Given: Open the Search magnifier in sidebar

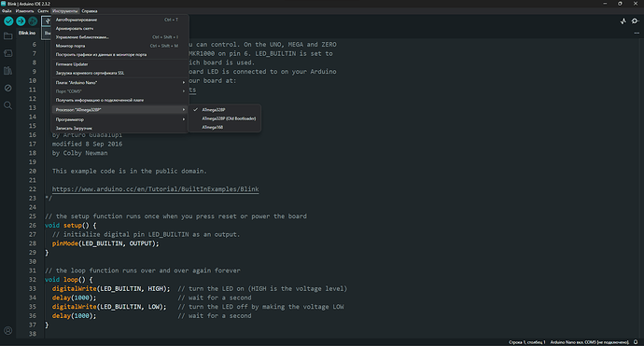Looking at the screenshot, I should (x=7, y=105).
